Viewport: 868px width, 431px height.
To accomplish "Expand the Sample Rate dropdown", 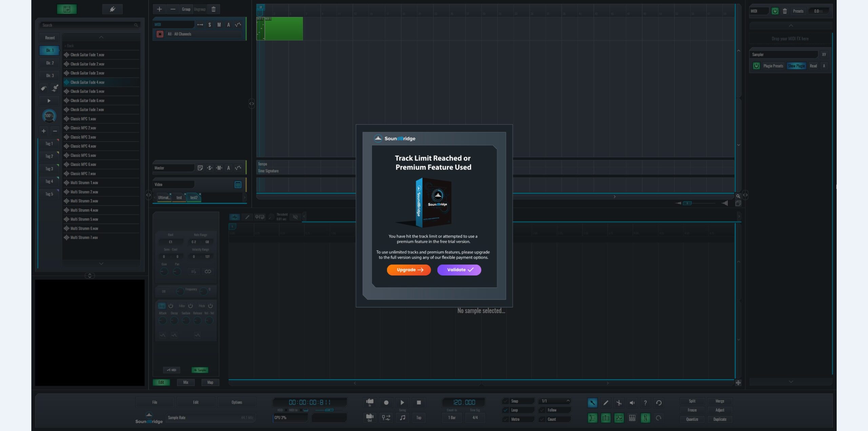I will click(x=211, y=417).
